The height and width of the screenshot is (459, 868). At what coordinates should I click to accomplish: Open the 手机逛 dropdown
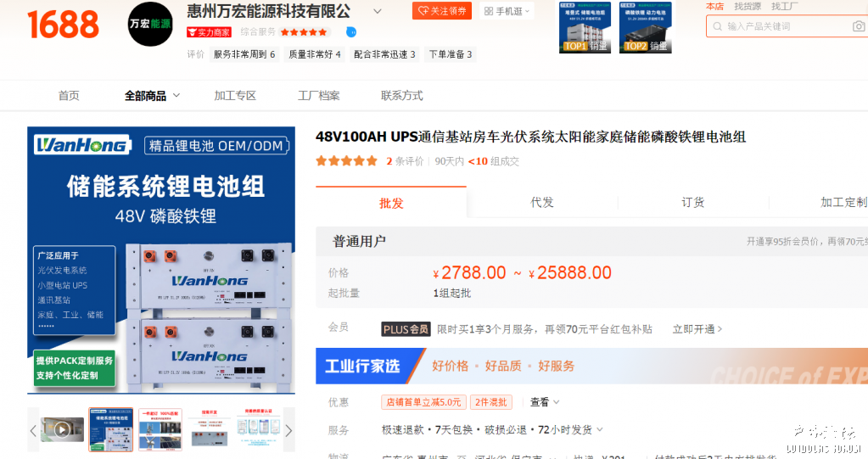click(x=507, y=11)
